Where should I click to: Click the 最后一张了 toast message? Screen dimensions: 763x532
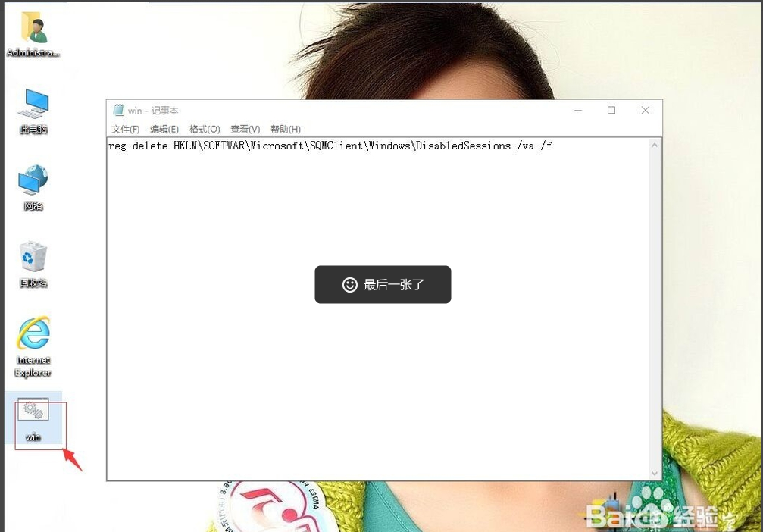coord(383,285)
